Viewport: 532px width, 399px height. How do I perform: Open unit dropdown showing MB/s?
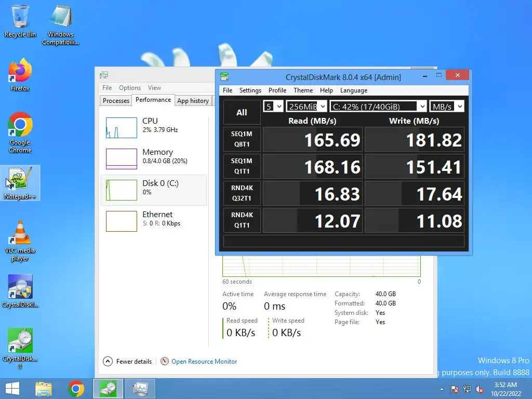[x=446, y=107]
